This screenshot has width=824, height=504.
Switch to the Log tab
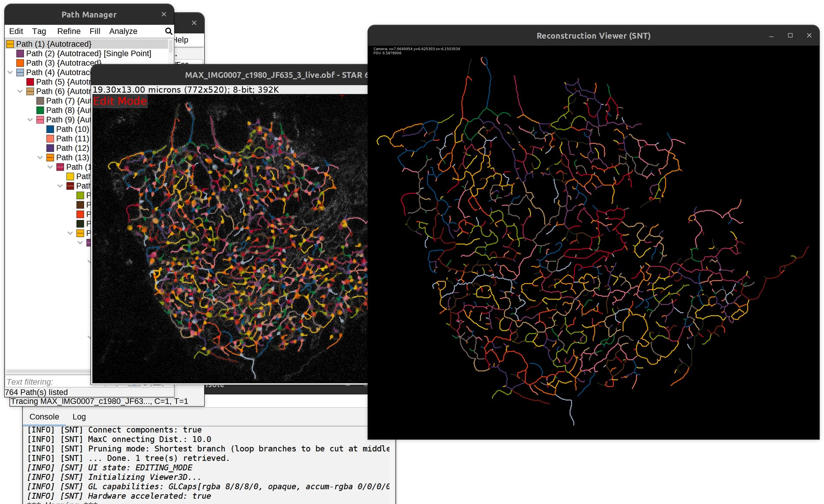point(79,416)
